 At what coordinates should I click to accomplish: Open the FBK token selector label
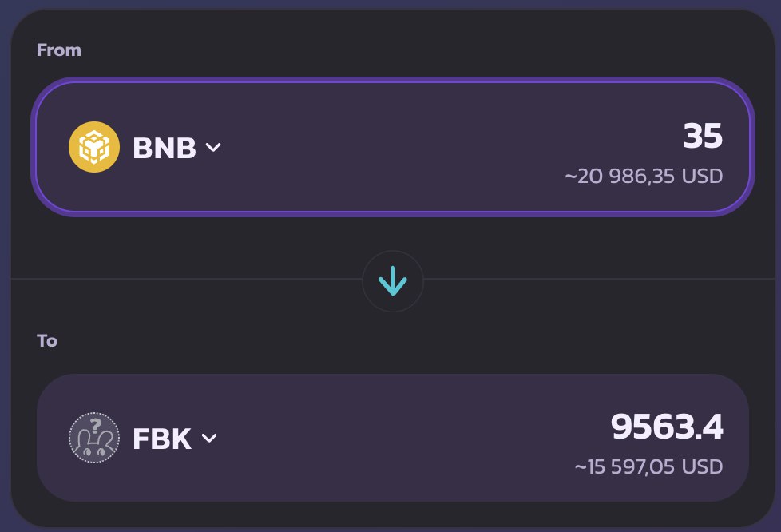[162, 439]
